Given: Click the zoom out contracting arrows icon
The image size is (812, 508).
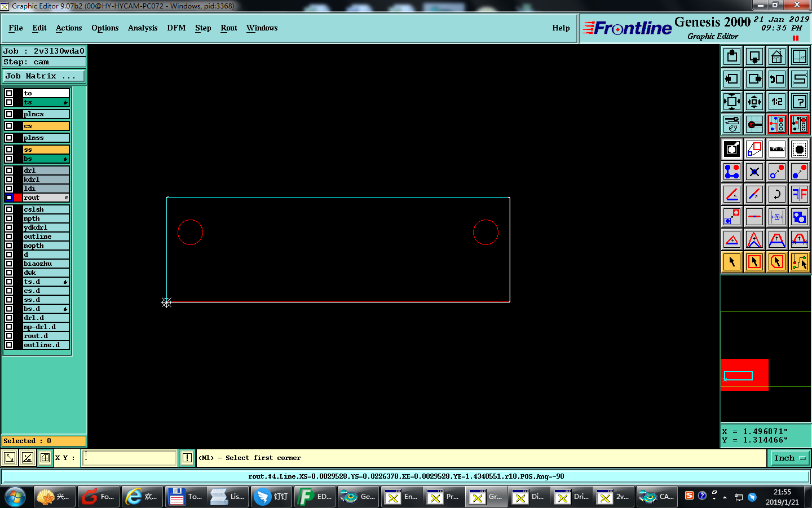Looking at the screenshot, I should (x=754, y=102).
